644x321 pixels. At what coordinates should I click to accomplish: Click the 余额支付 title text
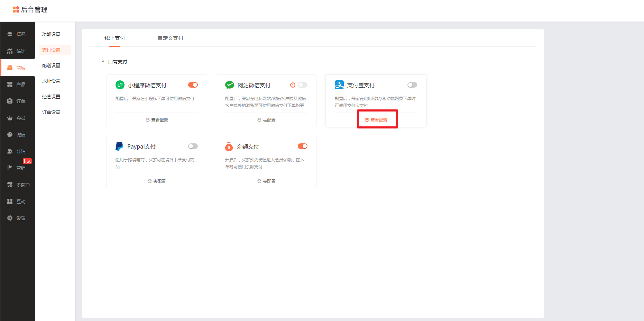coord(248,146)
